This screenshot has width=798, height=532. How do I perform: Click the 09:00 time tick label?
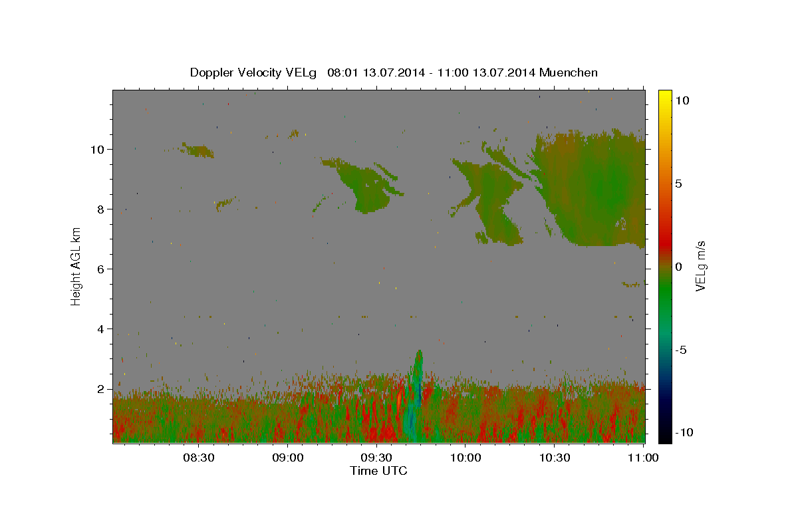coord(287,458)
